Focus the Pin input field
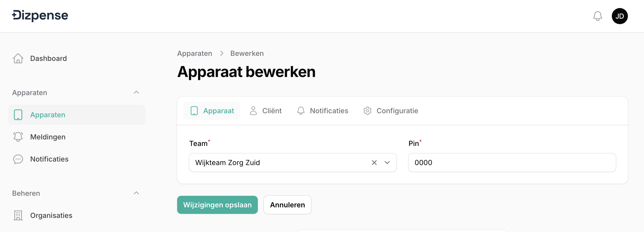The height and width of the screenshot is (232, 644). click(512, 163)
